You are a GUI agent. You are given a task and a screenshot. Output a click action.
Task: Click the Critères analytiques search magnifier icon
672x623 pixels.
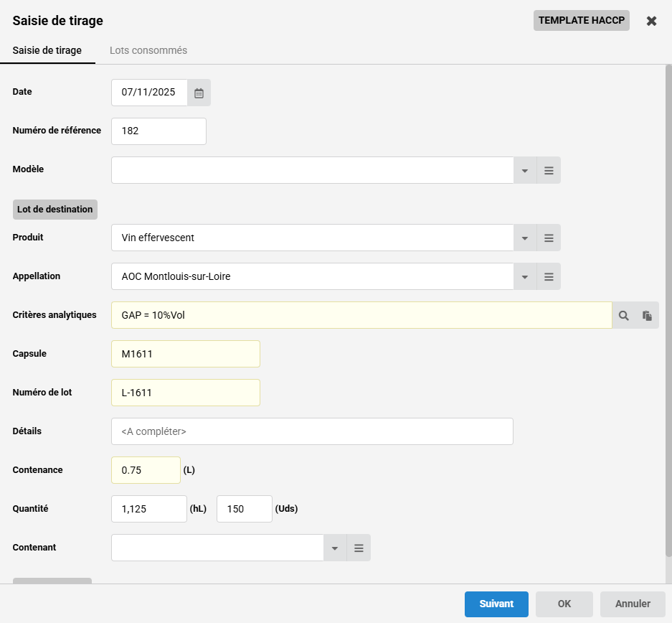tap(624, 316)
